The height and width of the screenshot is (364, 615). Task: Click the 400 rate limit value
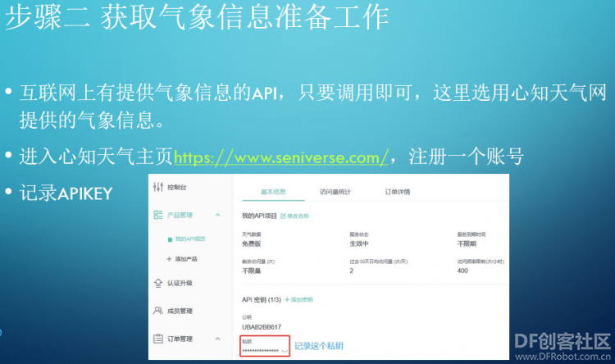(462, 271)
